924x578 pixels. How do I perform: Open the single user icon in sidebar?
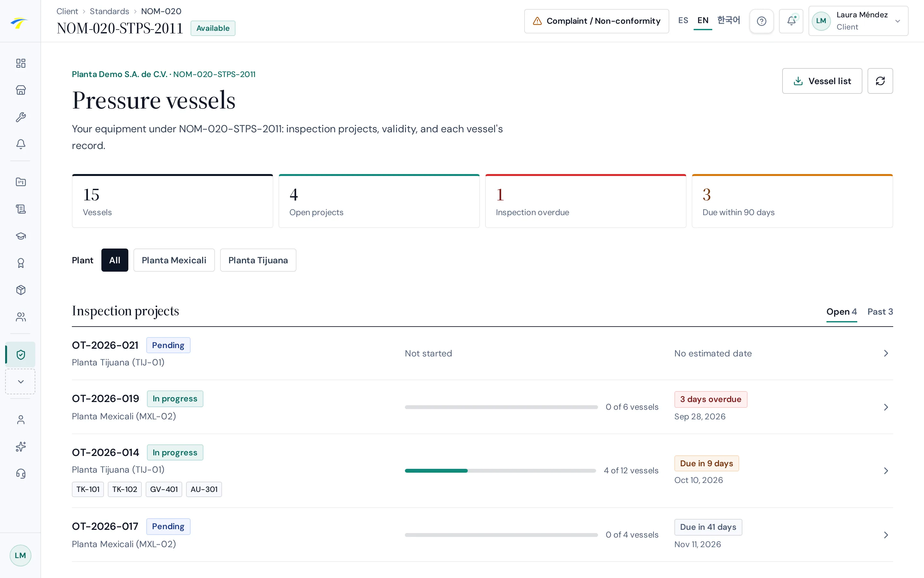coord(21,420)
